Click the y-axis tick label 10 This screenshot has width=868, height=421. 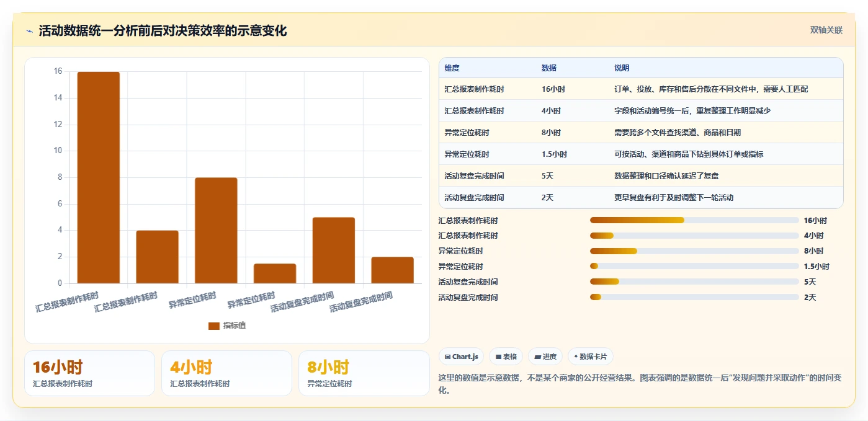[x=58, y=151]
